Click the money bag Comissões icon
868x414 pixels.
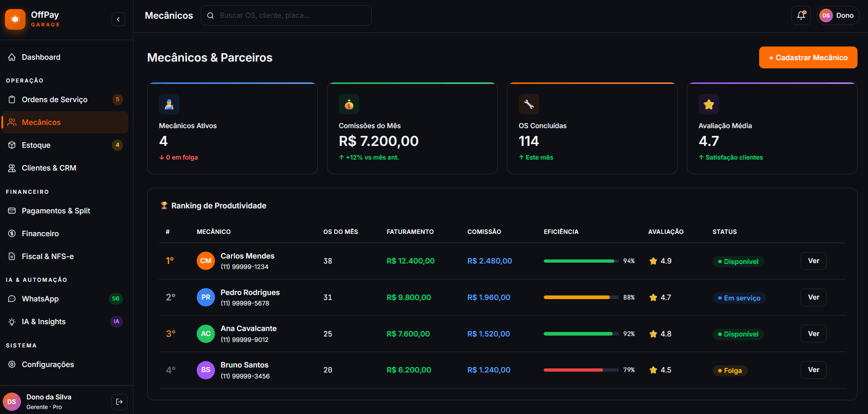coord(349,104)
